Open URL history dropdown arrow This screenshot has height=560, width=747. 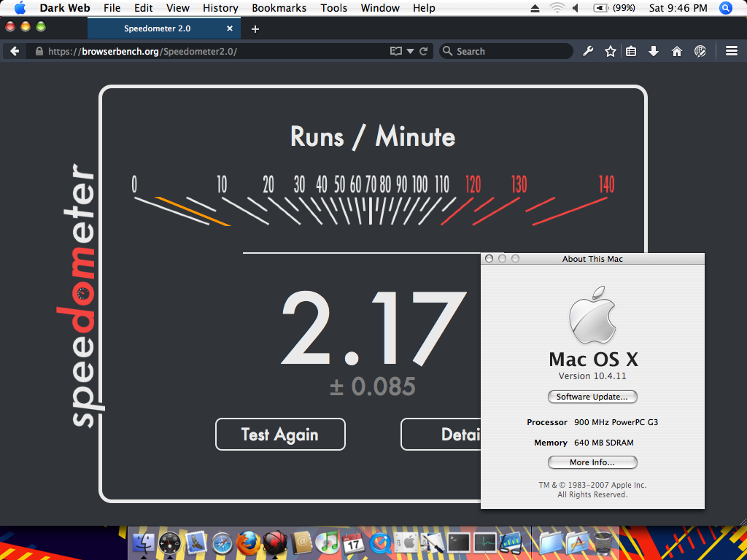point(410,52)
